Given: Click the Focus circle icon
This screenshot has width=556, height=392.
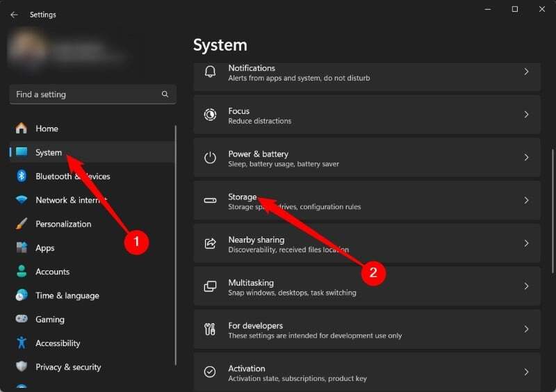Looking at the screenshot, I should click(x=210, y=115).
